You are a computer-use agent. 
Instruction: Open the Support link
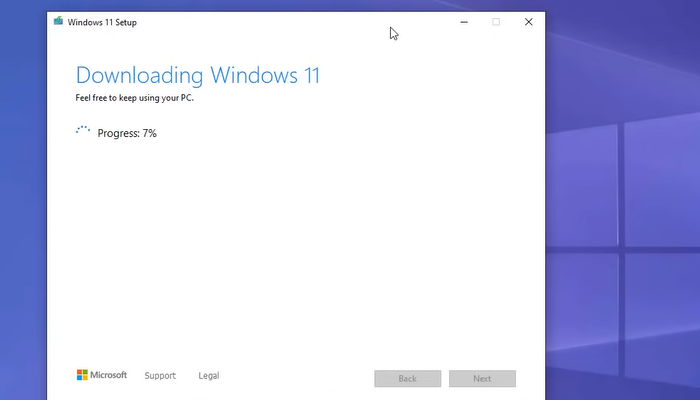pos(160,376)
